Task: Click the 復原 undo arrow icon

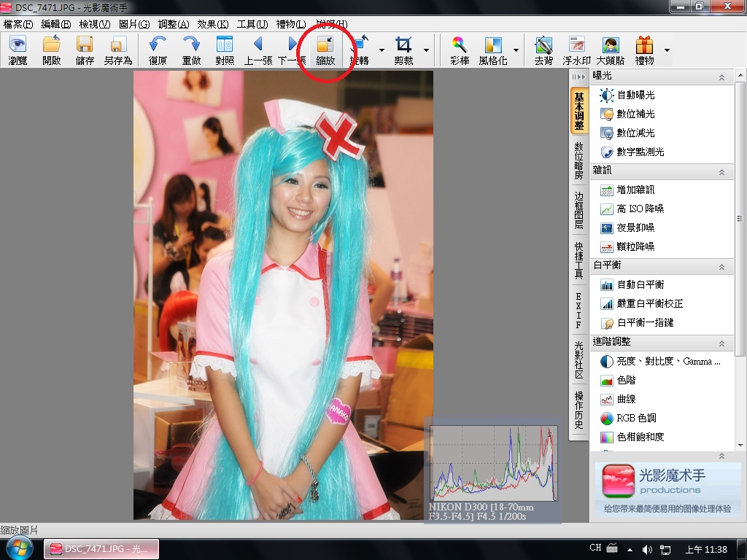Action: click(158, 50)
